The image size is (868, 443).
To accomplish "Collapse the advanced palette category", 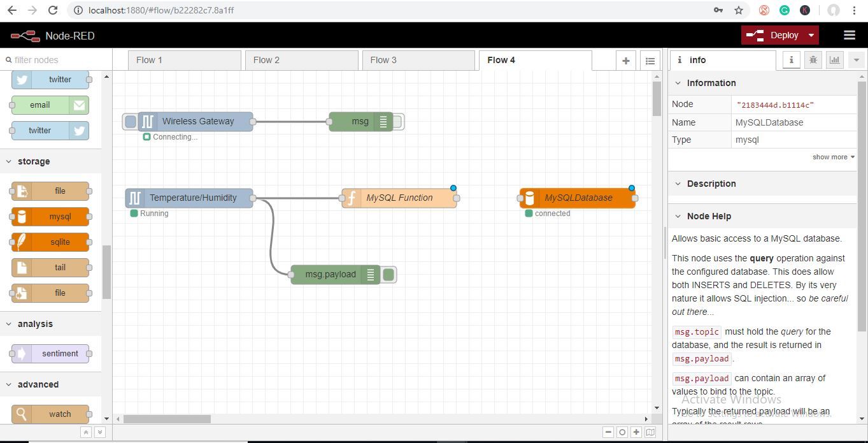I will point(51,384).
